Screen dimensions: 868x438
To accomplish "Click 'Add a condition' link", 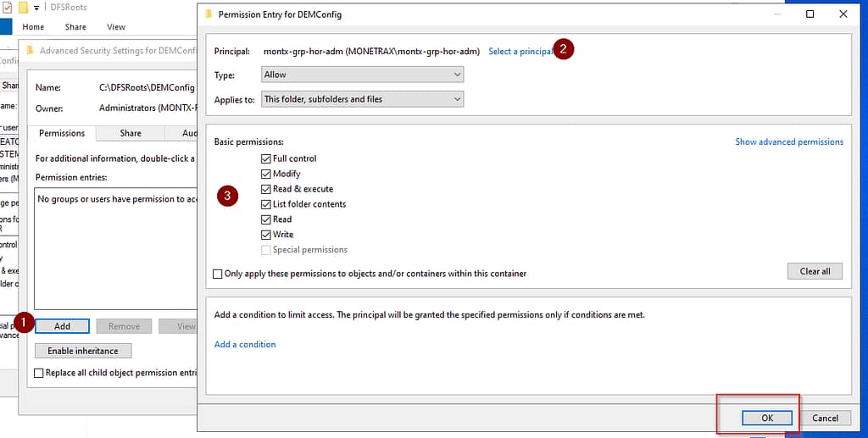I will pyautogui.click(x=245, y=344).
